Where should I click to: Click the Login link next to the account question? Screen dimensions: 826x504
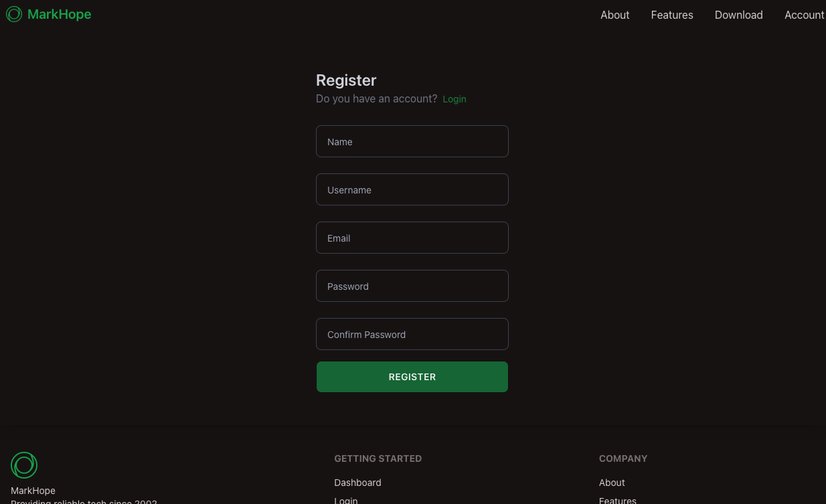(x=455, y=99)
